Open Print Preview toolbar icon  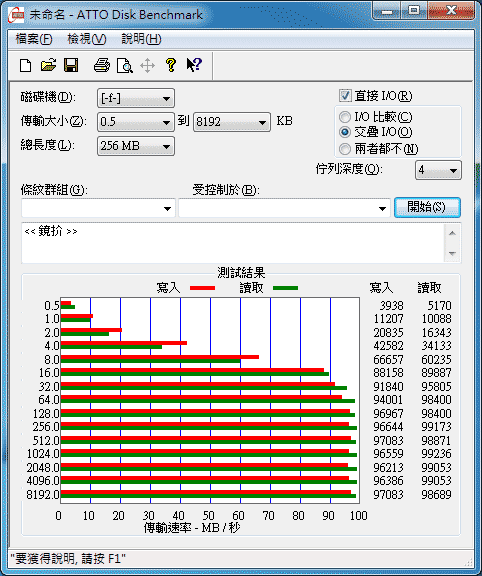click(x=125, y=65)
